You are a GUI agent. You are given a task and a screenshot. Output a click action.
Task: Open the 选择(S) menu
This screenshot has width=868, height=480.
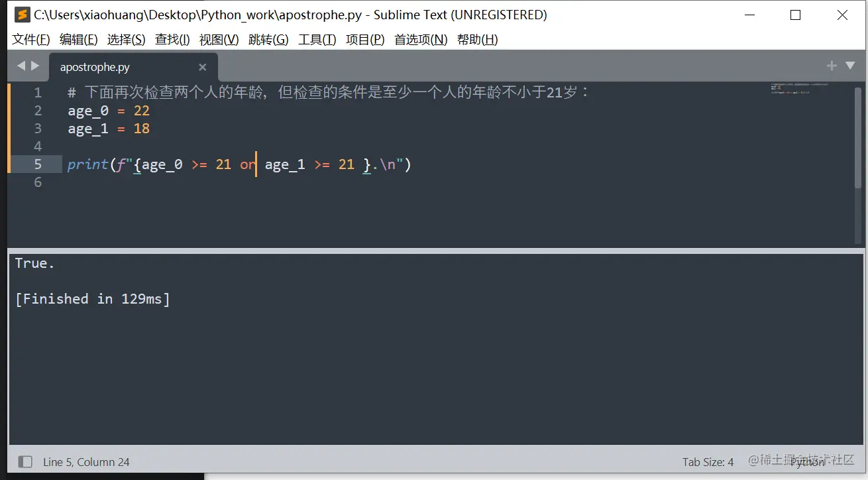coord(127,40)
